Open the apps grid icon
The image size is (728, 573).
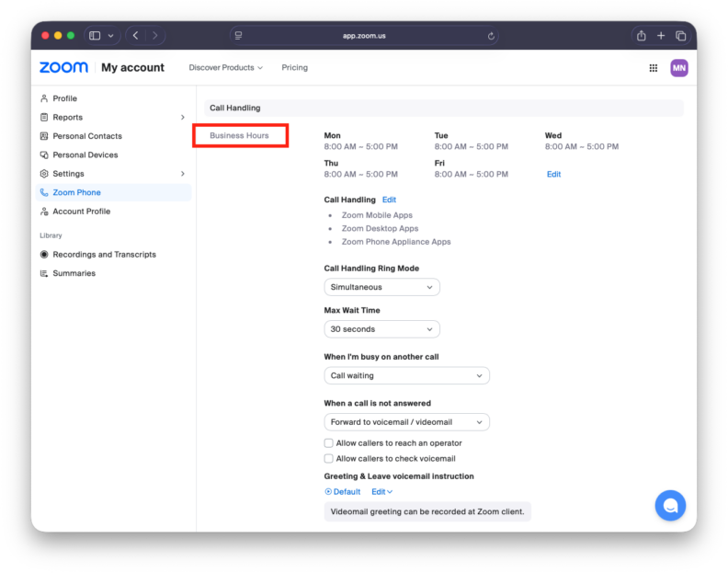click(654, 68)
